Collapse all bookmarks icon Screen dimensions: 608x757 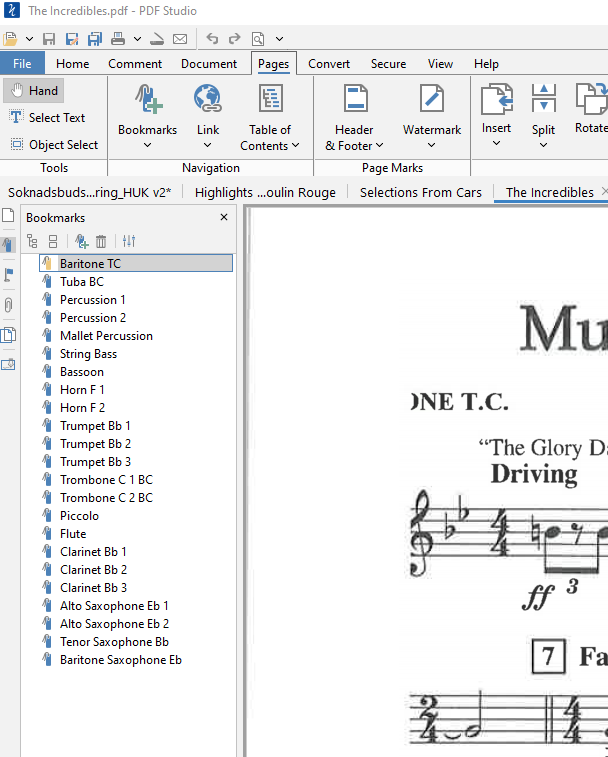pos(53,241)
